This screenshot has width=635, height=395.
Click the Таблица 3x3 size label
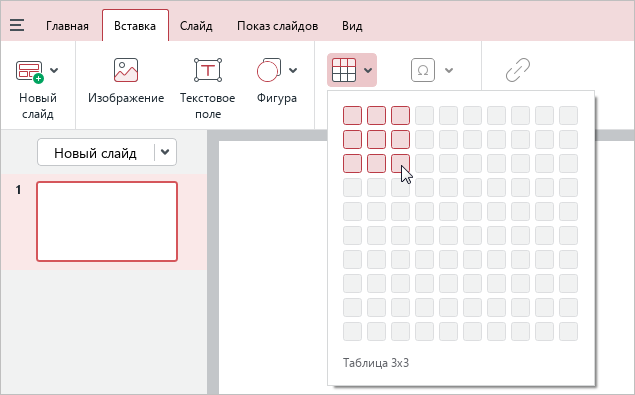click(376, 363)
